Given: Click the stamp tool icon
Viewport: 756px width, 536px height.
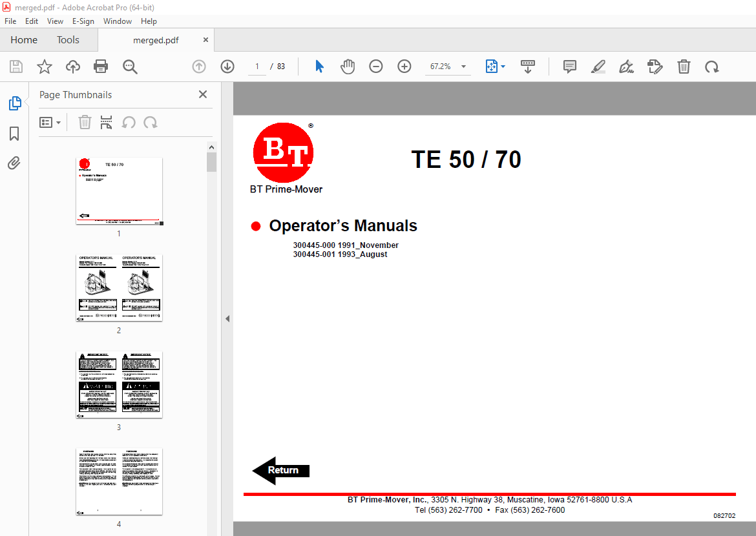Looking at the screenshot, I should point(655,67).
